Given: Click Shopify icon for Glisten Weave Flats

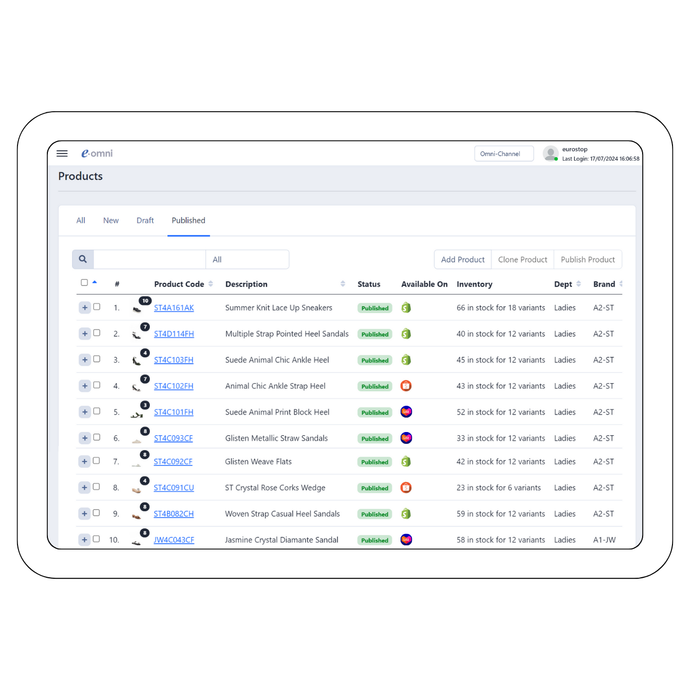Looking at the screenshot, I should pos(406,462).
